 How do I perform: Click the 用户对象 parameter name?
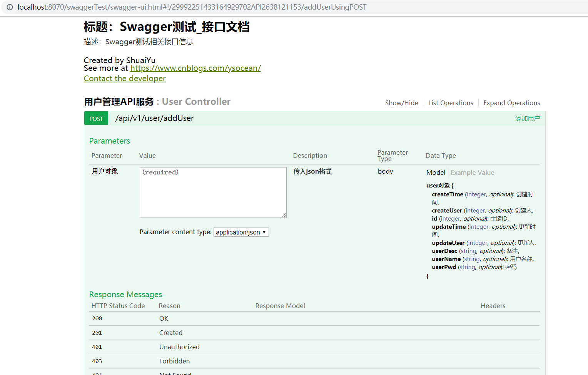click(105, 171)
